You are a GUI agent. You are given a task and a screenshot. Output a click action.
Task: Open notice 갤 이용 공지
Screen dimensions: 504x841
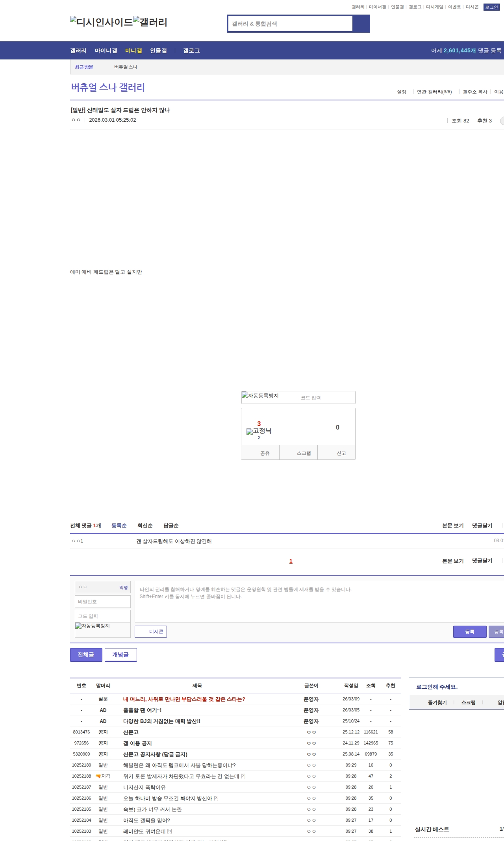coord(137,743)
